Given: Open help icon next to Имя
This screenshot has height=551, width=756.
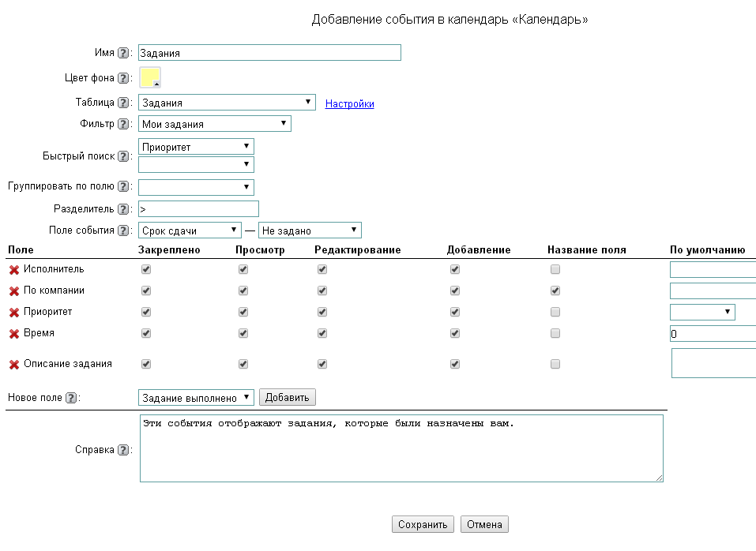Looking at the screenshot, I should 122,54.
